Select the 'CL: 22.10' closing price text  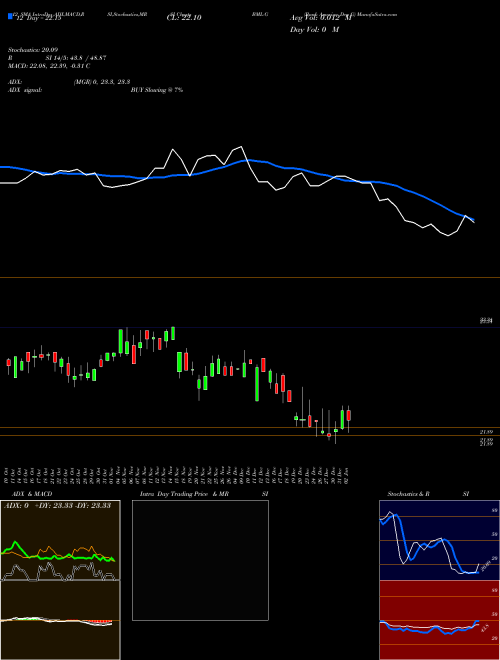(184, 18)
